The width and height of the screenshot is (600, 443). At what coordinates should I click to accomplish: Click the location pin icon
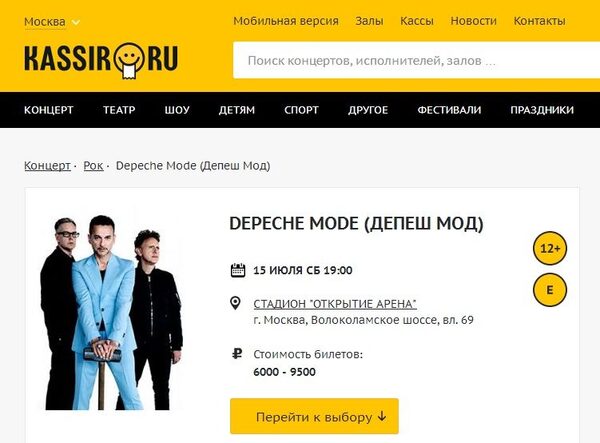point(235,303)
